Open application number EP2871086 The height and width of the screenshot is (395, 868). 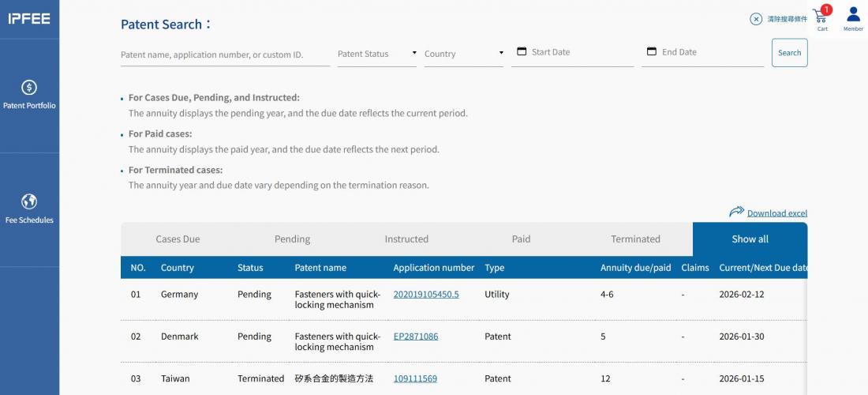[415, 336]
